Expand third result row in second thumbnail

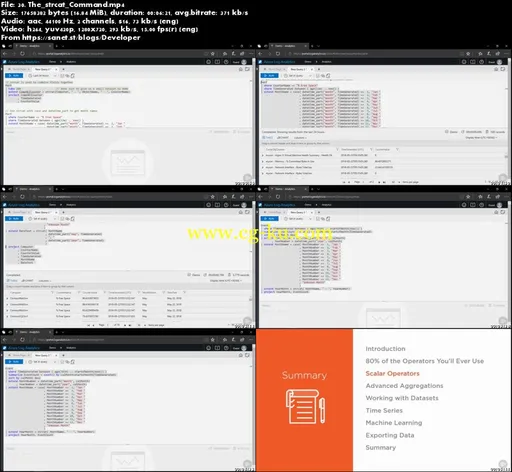click(x=263, y=167)
